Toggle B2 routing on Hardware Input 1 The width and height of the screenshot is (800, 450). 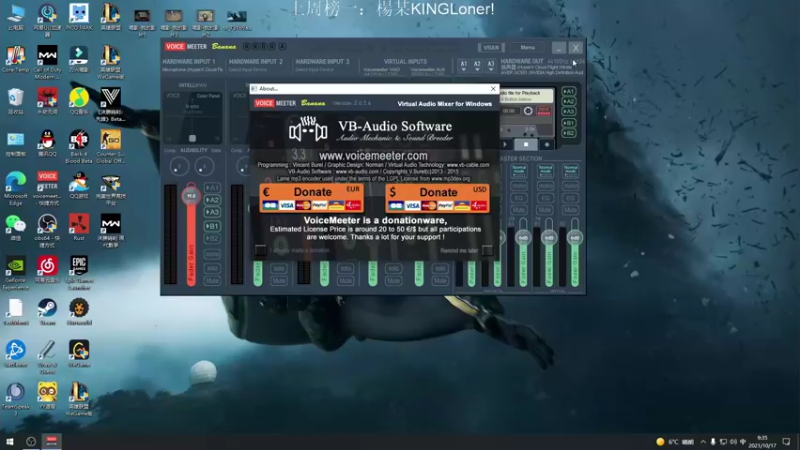point(212,238)
